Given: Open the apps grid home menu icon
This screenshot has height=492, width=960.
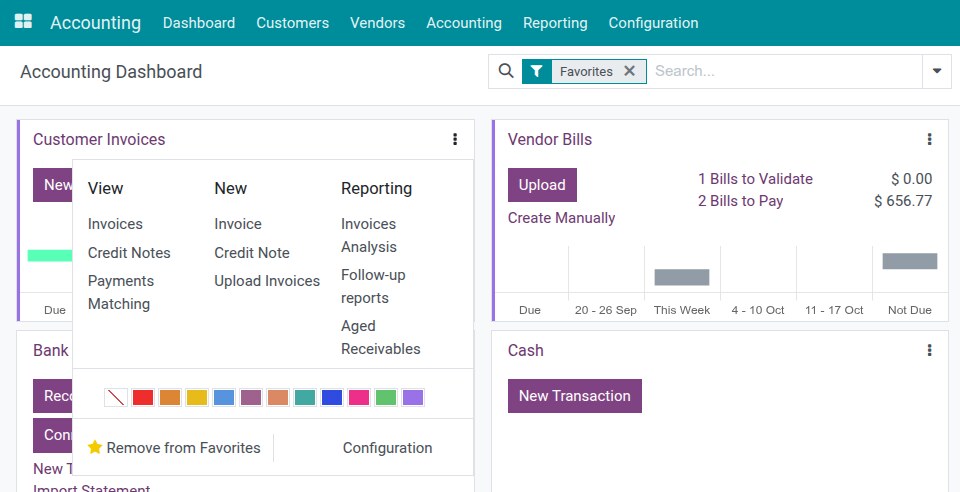Looking at the screenshot, I should [x=23, y=22].
